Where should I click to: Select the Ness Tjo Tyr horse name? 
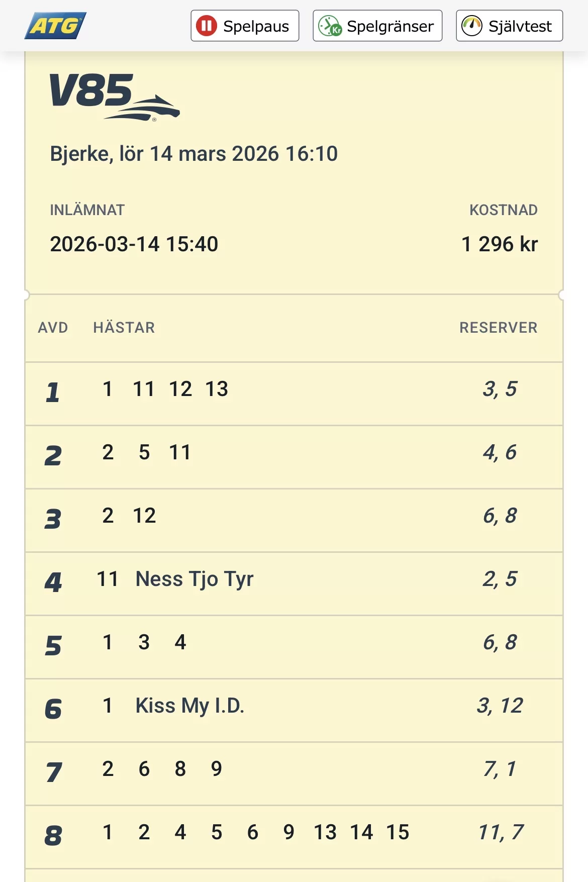(194, 579)
